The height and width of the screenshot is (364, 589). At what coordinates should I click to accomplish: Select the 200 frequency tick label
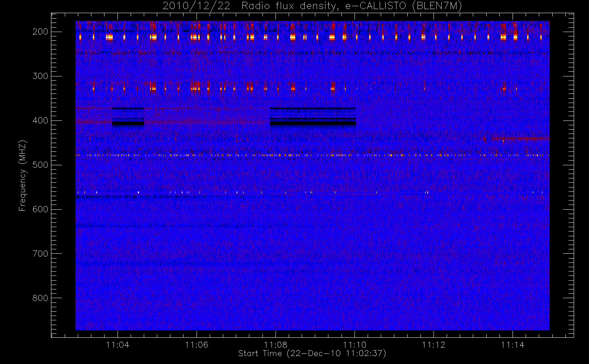click(x=40, y=32)
